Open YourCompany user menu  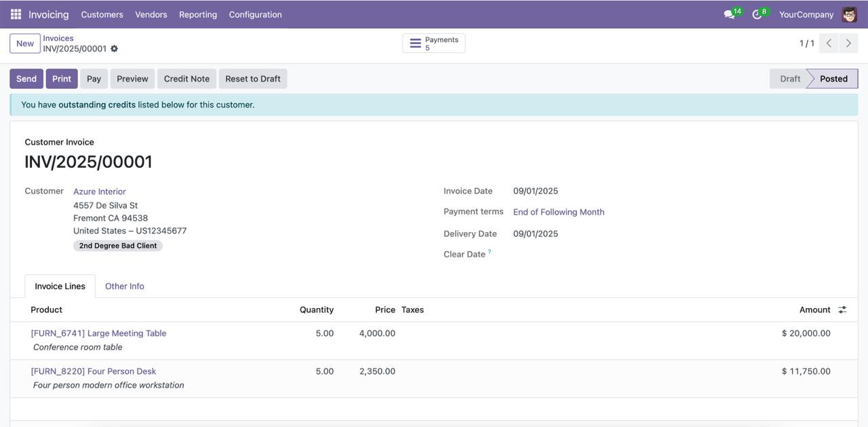click(x=806, y=14)
